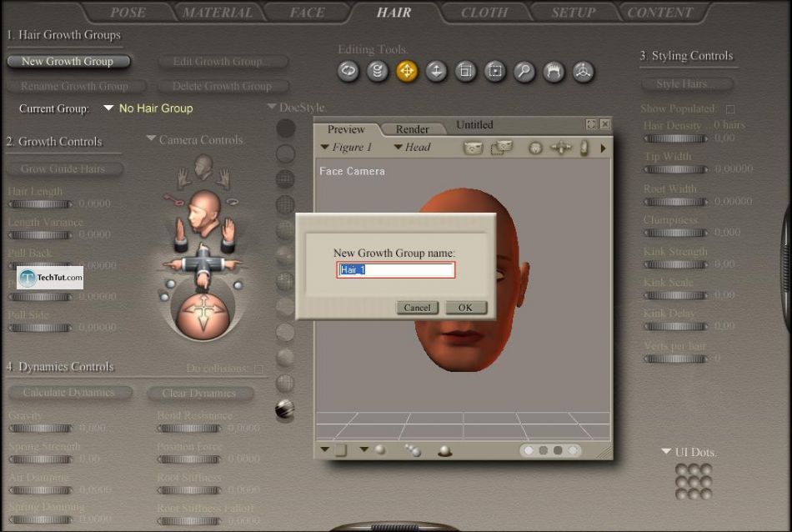Switch to the MATERIAL room tab
792x532 pixels.
click(x=218, y=13)
